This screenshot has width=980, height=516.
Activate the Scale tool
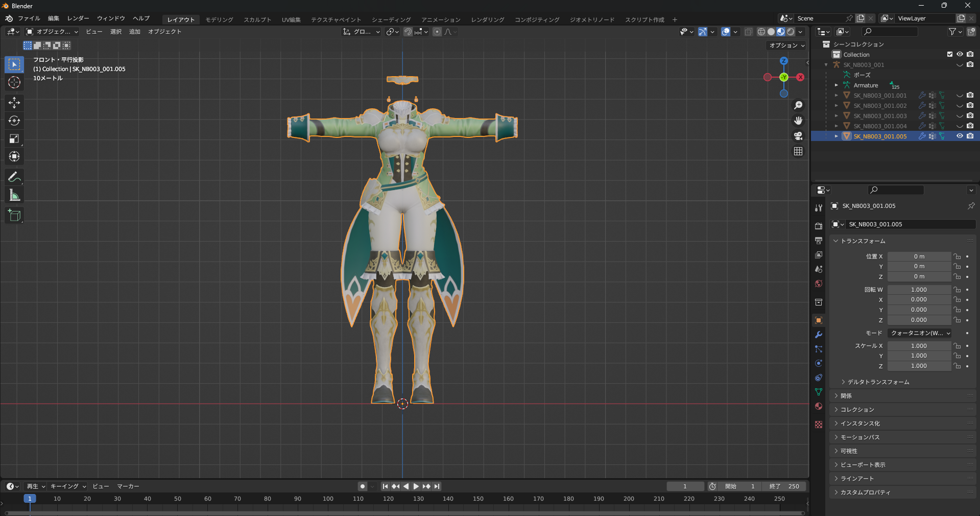click(x=14, y=138)
